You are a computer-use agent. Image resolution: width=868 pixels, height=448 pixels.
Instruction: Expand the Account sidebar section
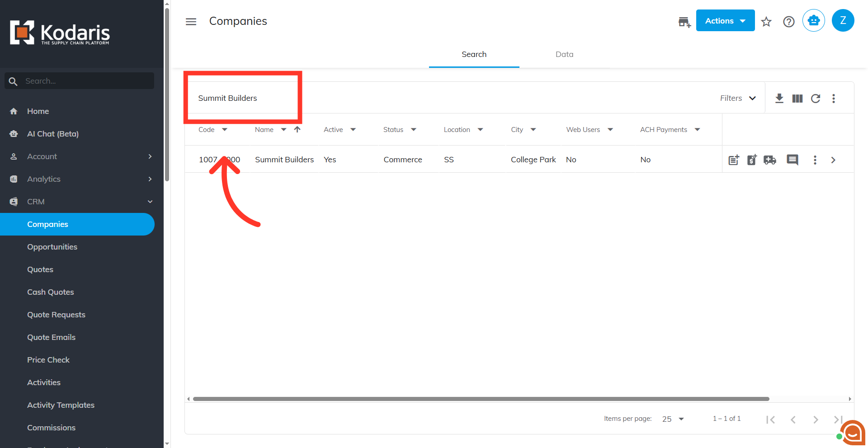pyautogui.click(x=81, y=156)
